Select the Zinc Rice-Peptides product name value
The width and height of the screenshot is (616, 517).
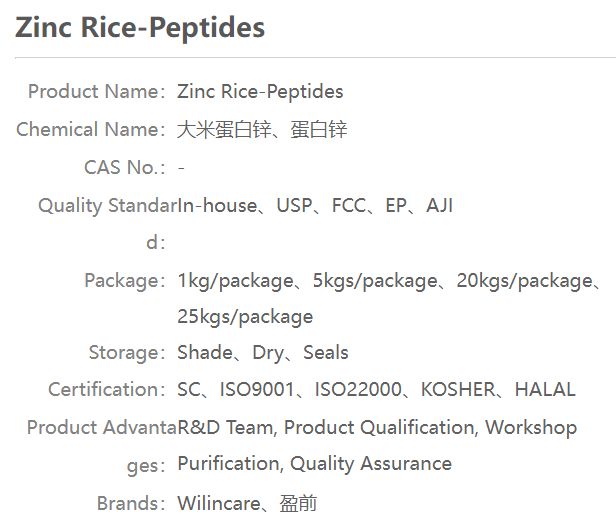pyautogui.click(x=260, y=92)
